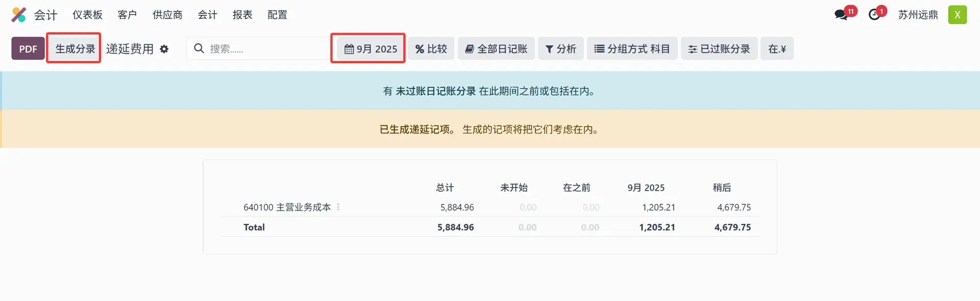Open the 9月 2025 date picker
The height and width of the screenshot is (301, 980).
click(x=371, y=49)
